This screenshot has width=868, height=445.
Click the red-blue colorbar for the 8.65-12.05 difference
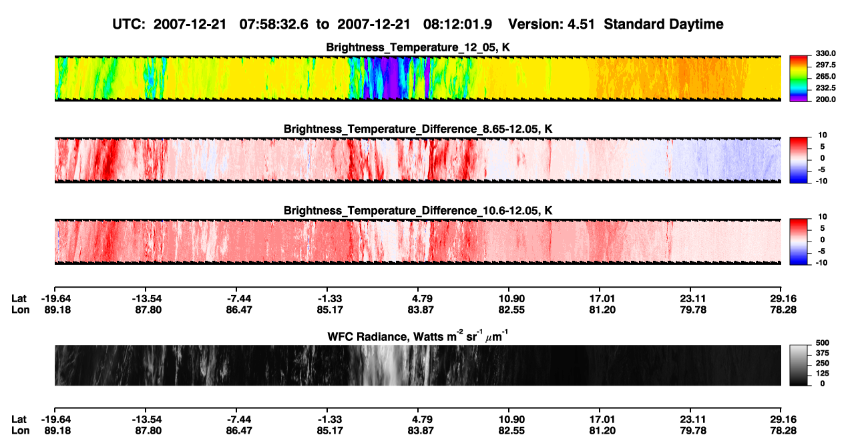(x=799, y=159)
